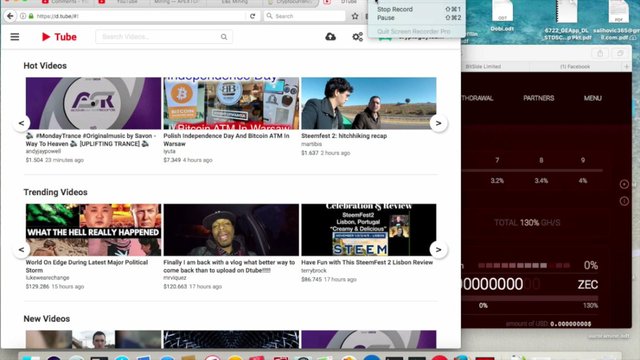Add a new tab in the Safari window
The width and height of the screenshot is (640, 360).
627,66
